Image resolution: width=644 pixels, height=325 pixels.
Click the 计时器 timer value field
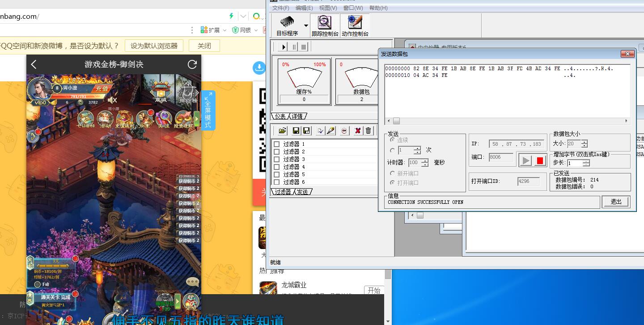[415, 163]
